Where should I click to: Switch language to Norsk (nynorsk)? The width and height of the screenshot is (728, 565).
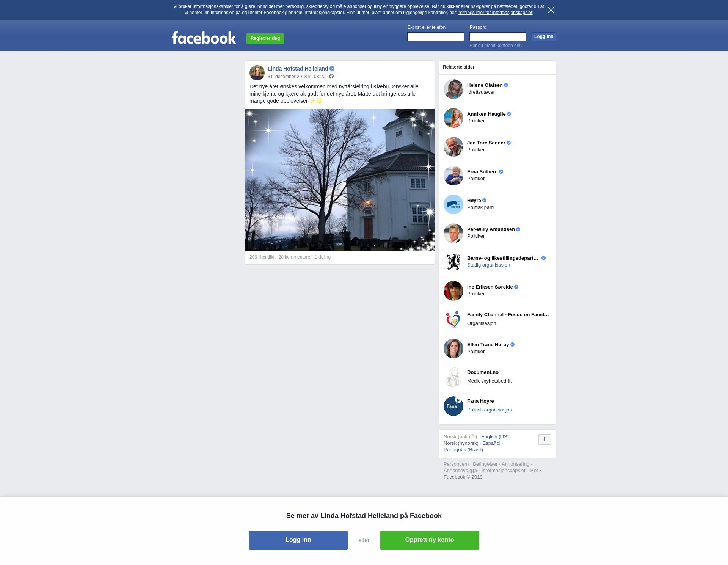(x=461, y=443)
